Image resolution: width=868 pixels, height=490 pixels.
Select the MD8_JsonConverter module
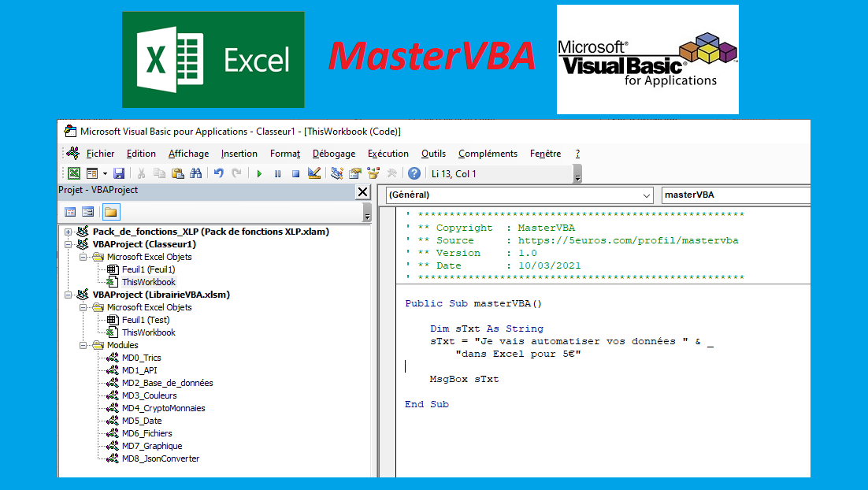[x=161, y=459]
